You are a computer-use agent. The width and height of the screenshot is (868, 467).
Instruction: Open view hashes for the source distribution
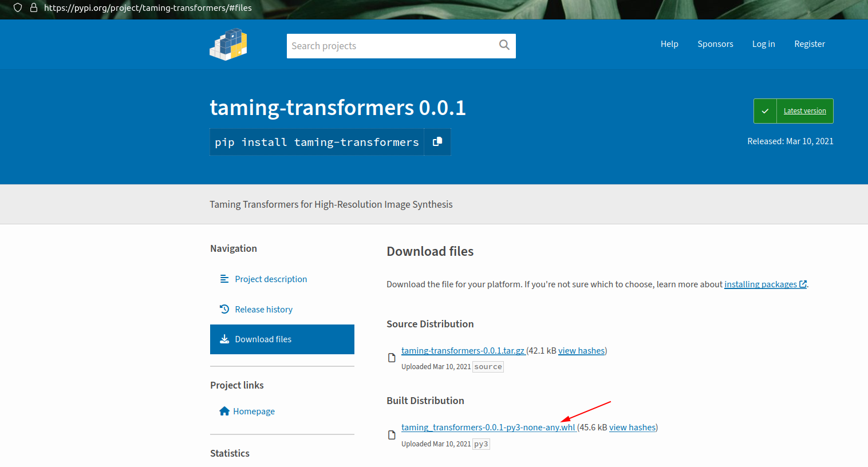581,350
